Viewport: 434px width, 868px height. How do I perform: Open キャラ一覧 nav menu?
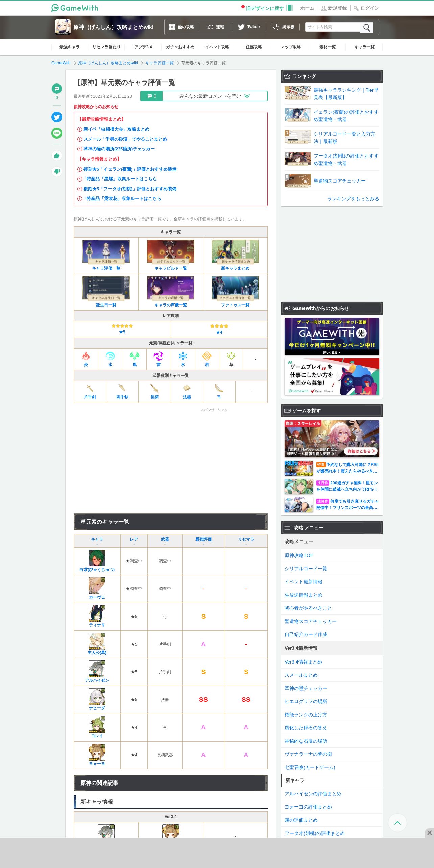point(364,47)
